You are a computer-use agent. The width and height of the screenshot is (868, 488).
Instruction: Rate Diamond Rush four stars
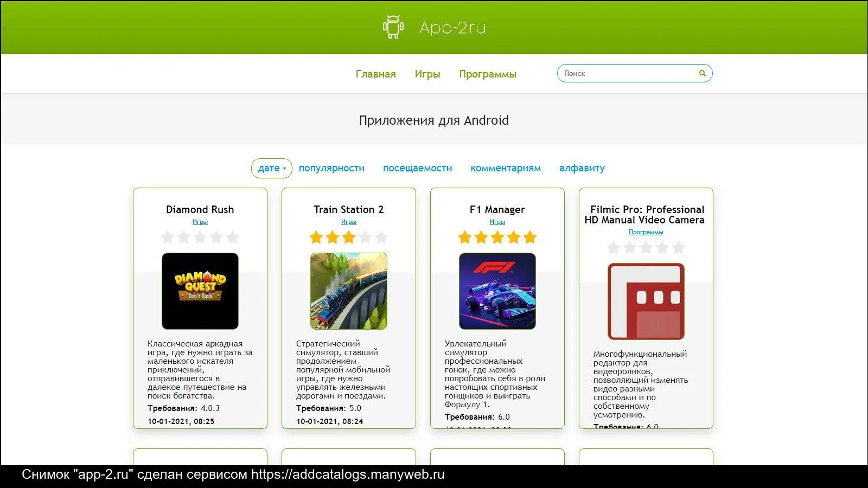point(216,237)
